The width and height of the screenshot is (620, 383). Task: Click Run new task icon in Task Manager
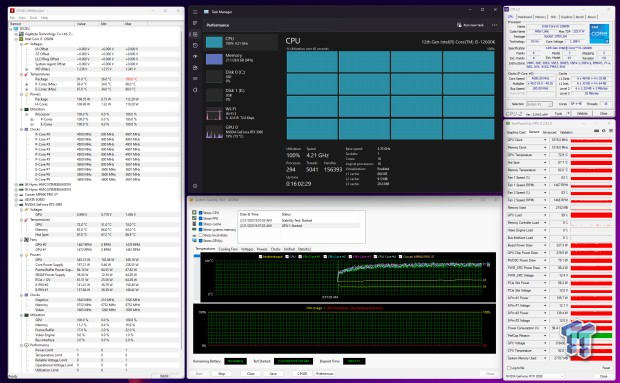coord(459,25)
